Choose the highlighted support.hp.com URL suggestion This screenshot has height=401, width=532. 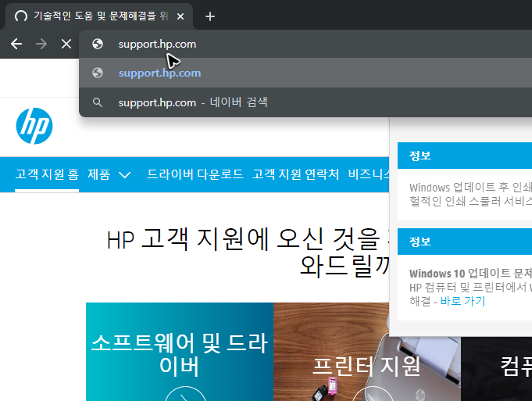point(305,73)
